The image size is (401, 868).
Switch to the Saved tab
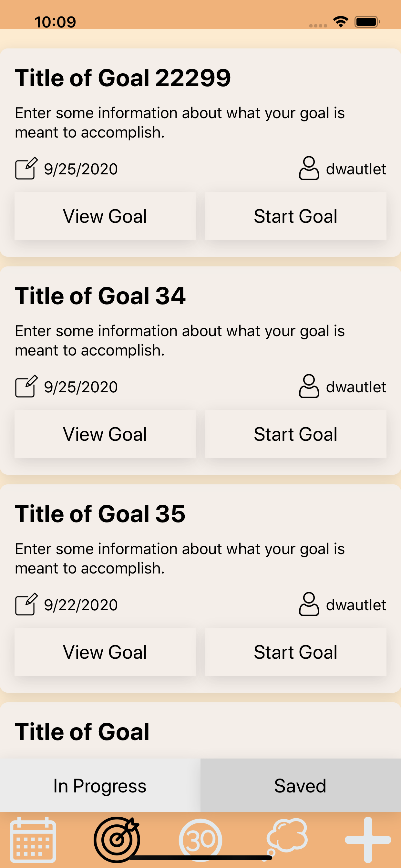(x=300, y=786)
